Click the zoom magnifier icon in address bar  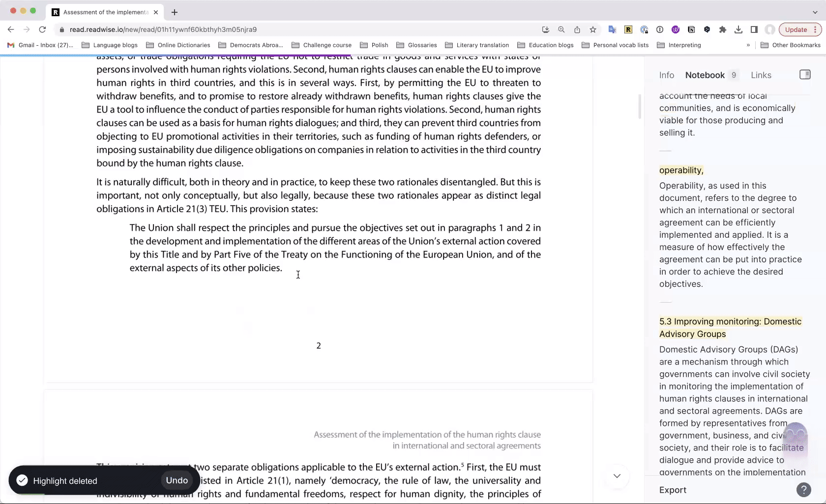[x=561, y=29]
